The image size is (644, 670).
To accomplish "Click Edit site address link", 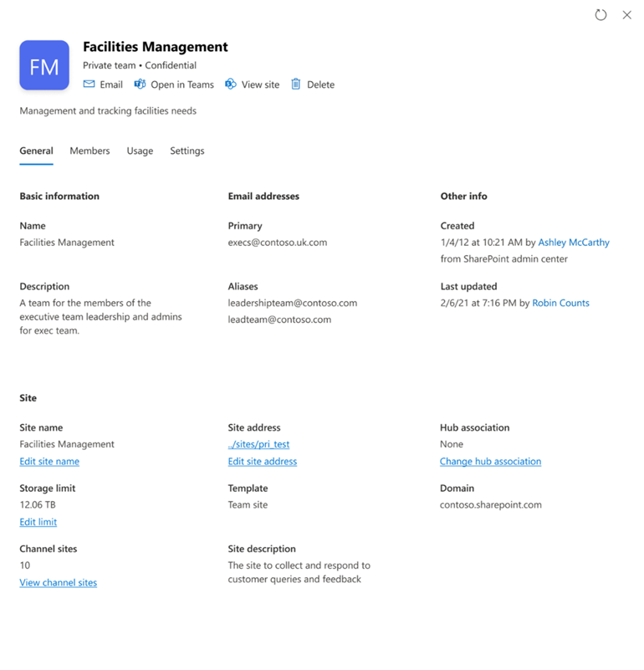I will [263, 462].
